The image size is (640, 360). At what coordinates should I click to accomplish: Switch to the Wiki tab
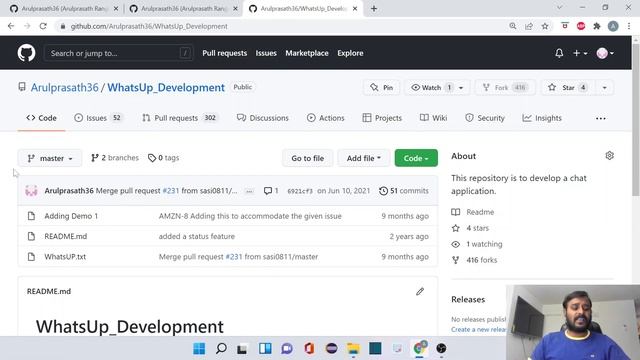433,118
